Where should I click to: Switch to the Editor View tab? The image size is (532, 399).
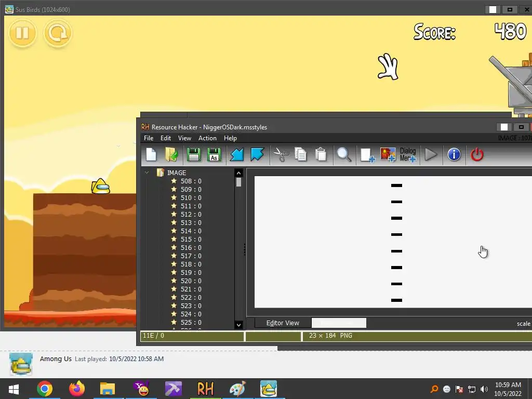[x=283, y=323]
